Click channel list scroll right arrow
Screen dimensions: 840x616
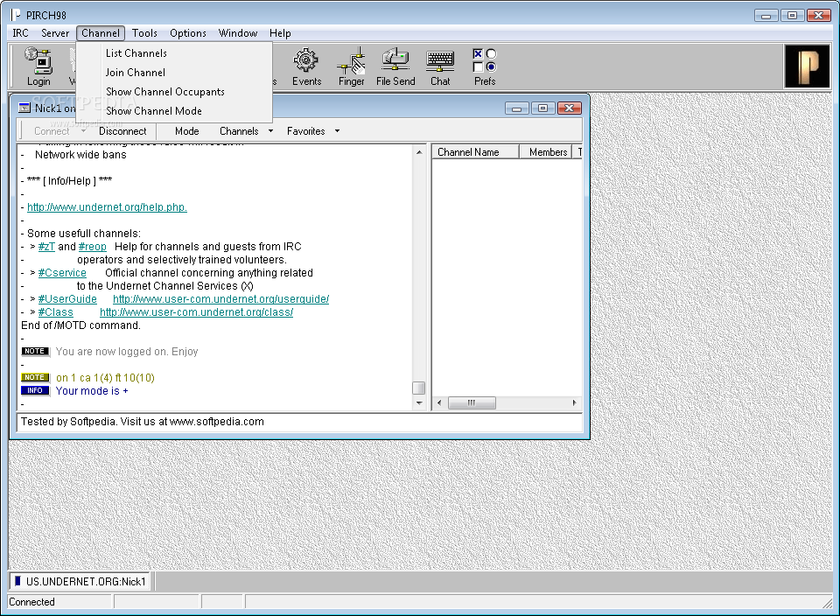574,402
